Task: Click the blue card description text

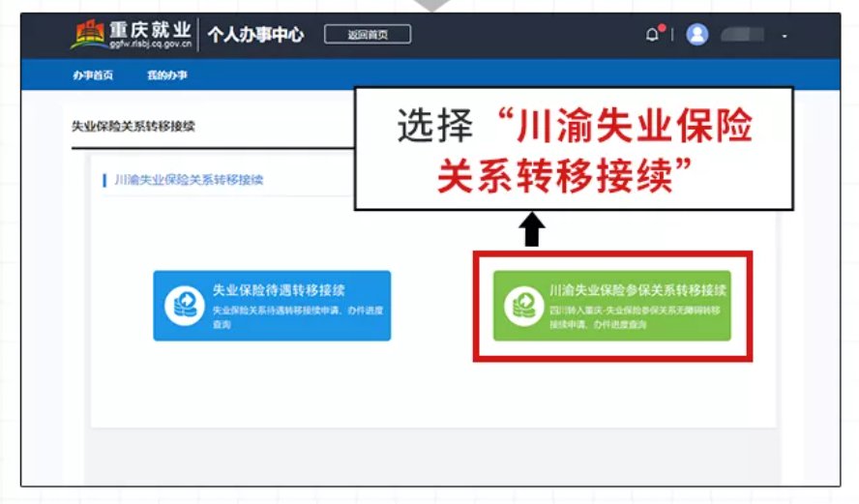Action: [x=298, y=317]
